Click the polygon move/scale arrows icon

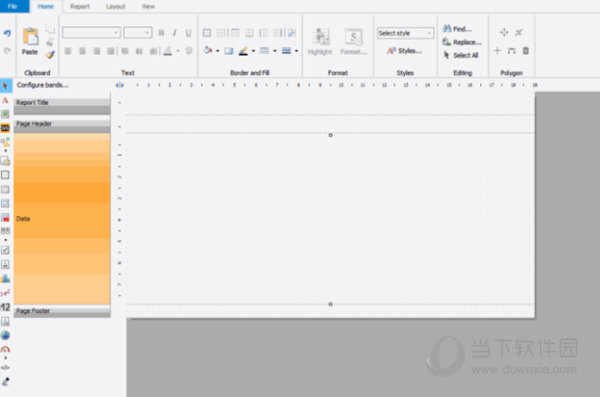click(x=504, y=33)
